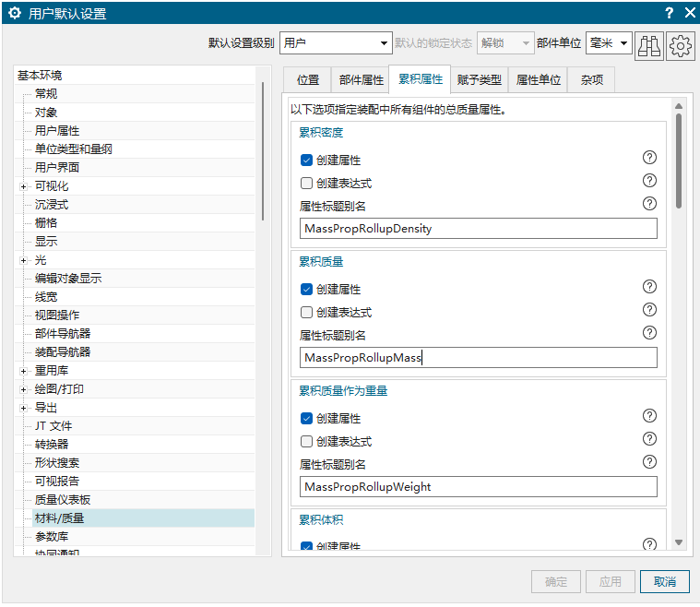Click the 取消 button
700x607 pixels.
pyautogui.click(x=664, y=582)
